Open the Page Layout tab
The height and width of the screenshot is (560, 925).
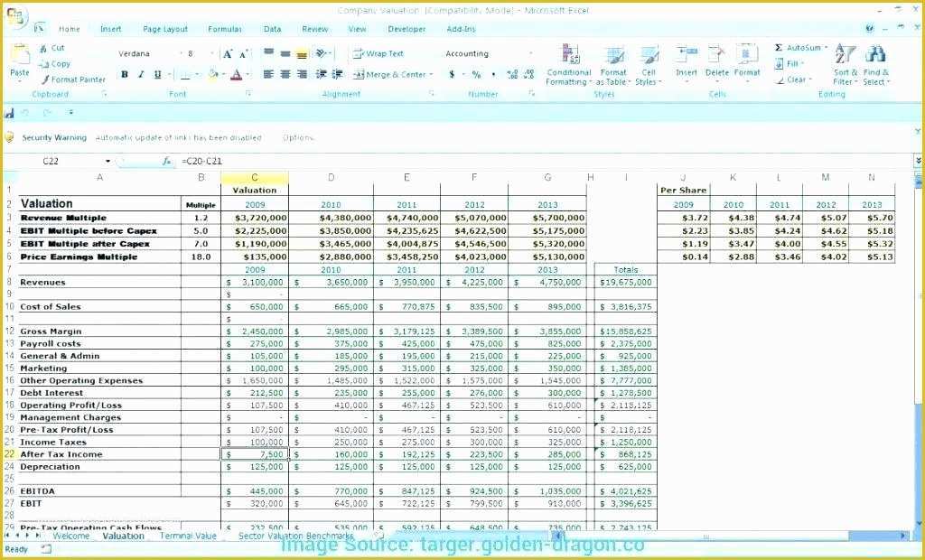pos(165,29)
